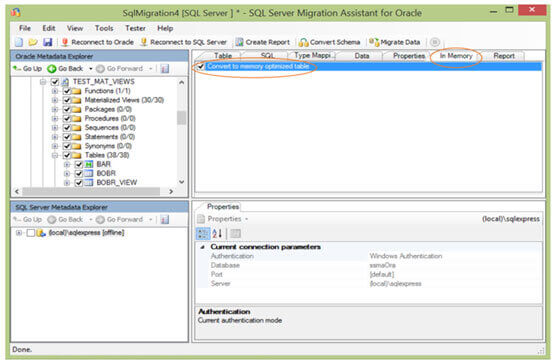This screenshot has height=363, width=554.
Task: Open Go Forward history dropdown in Oracle explorer
Action: (151, 69)
